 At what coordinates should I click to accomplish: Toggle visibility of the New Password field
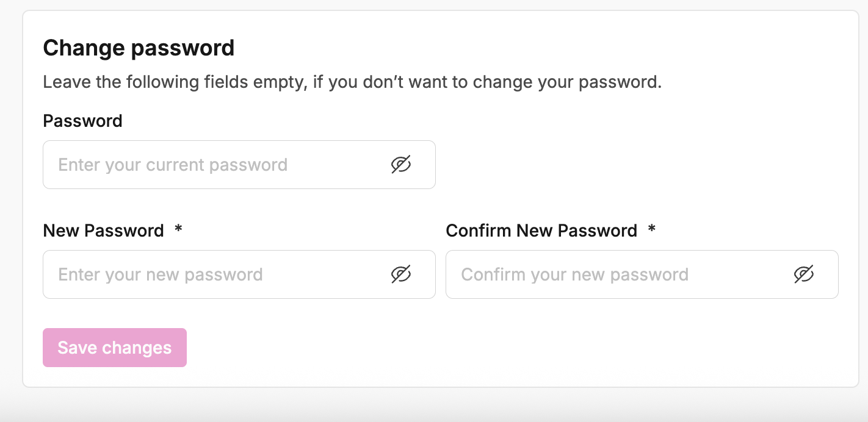tap(401, 274)
